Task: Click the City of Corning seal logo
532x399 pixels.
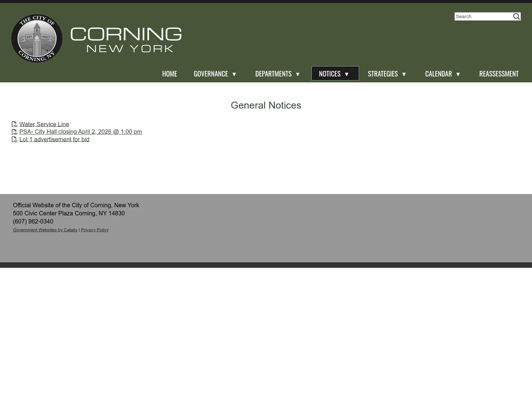Action: pyautogui.click(x=37, y=38)
